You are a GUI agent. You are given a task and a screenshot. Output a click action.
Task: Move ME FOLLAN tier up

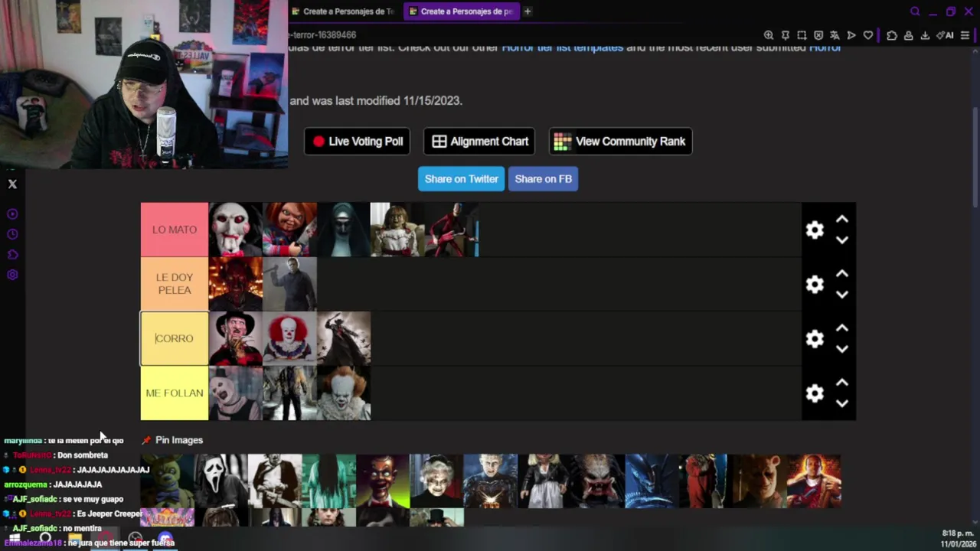click(842, 383)
